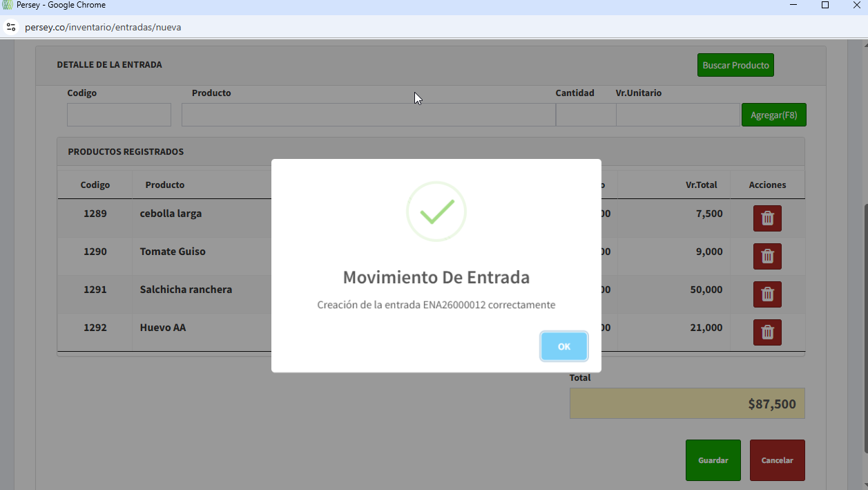Image resolution: width=868 pixels, height=490 pixels.
Task: Click the green Guardar button
Action: tap(713, 460)
